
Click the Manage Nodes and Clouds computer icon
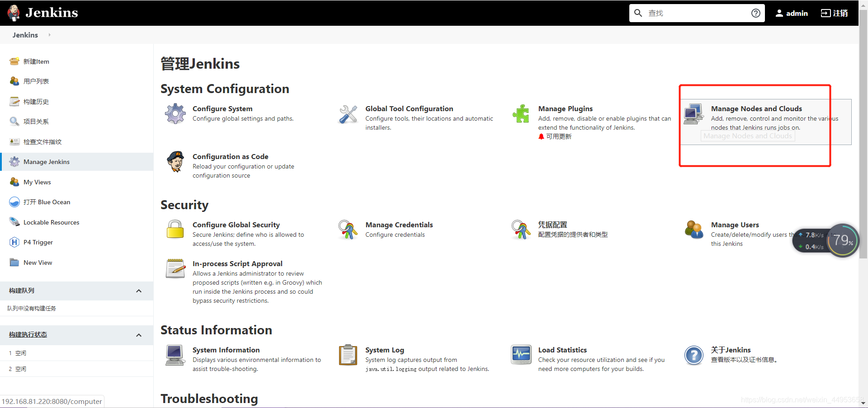tap(694, 114)
